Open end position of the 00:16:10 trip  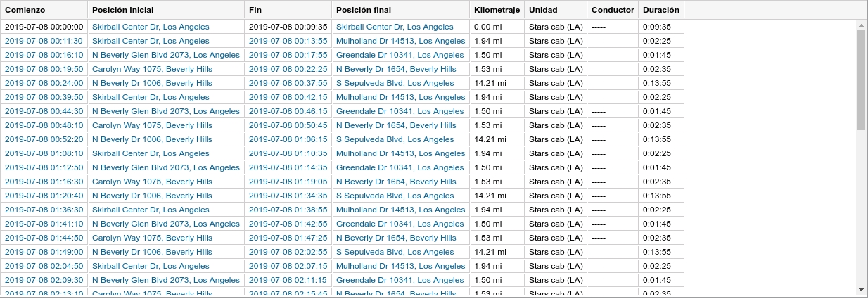(x=400, y=55)
